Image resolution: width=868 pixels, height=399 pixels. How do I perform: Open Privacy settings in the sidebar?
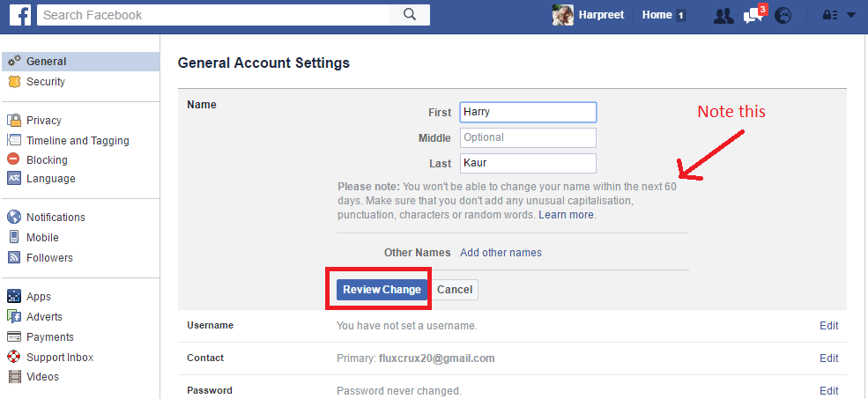pos(43,121)
